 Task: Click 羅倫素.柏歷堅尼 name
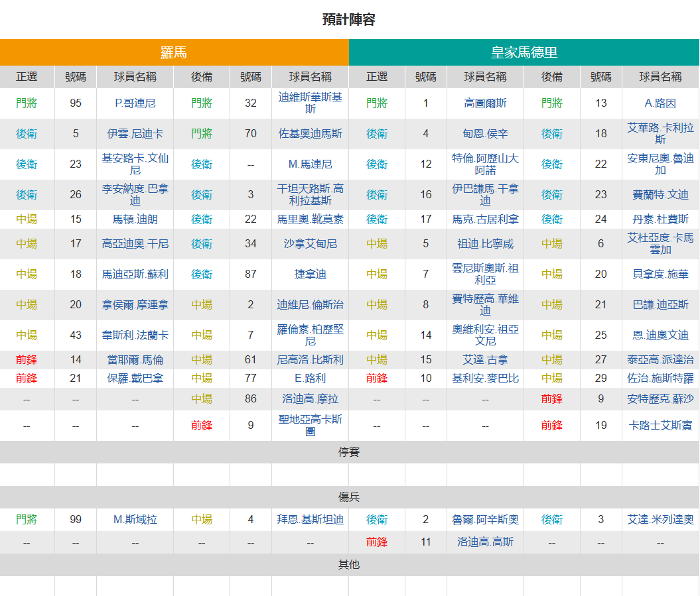[311, 335]
